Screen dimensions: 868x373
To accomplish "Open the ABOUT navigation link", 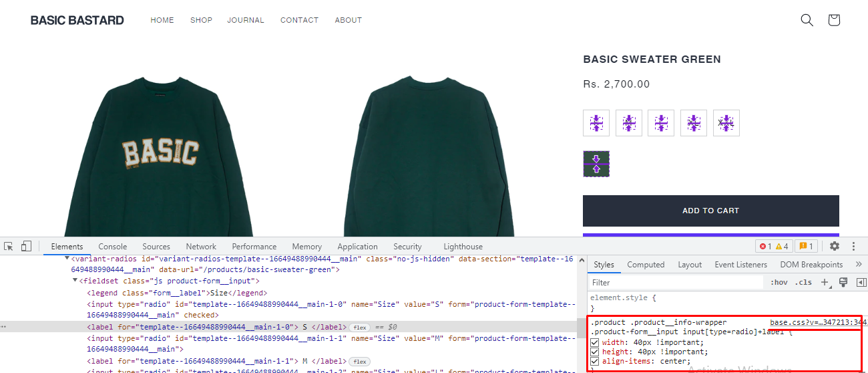I will point(348,20).
